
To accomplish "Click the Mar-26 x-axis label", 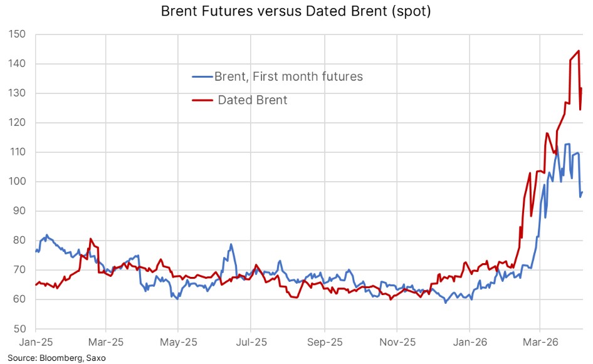I will pos(540,342).
